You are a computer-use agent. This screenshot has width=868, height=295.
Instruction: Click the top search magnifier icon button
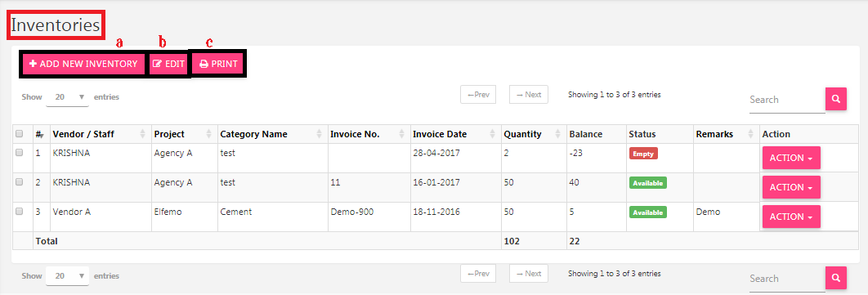836,99
